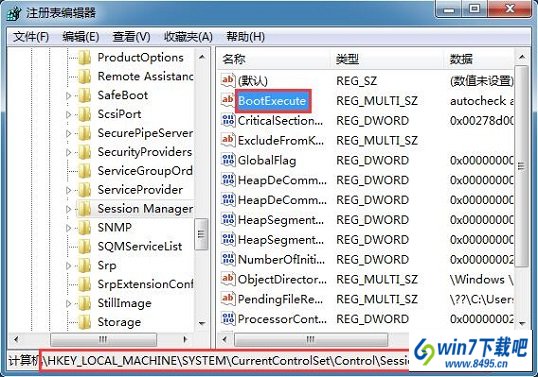Click the string icon beside BootExecute
538x377 pixels.
pos(228,100)
